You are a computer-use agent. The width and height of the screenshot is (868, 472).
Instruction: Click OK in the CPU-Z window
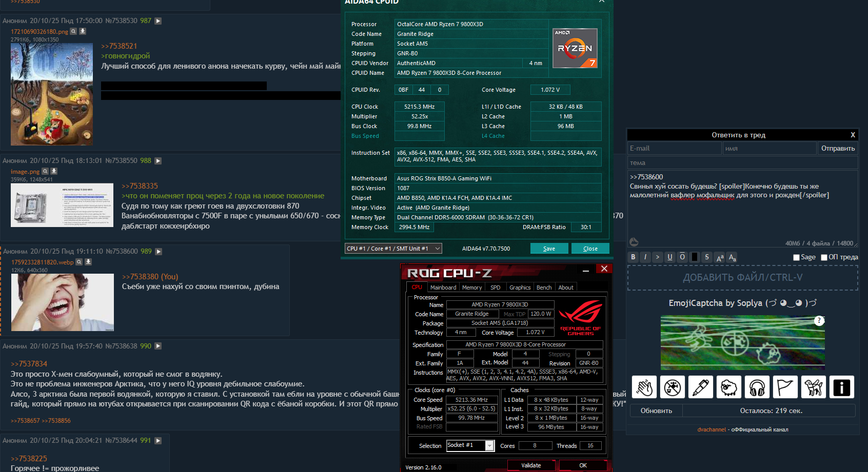tap(583, 465)
